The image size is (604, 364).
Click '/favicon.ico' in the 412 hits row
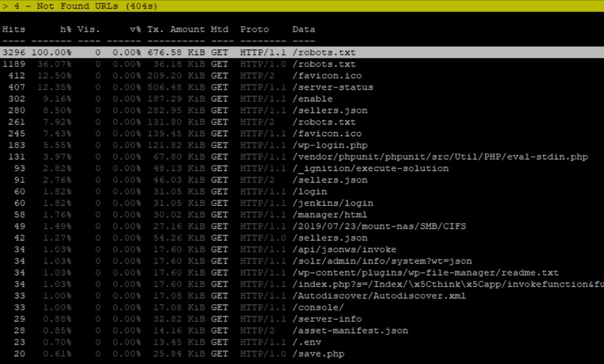[327, 76]
